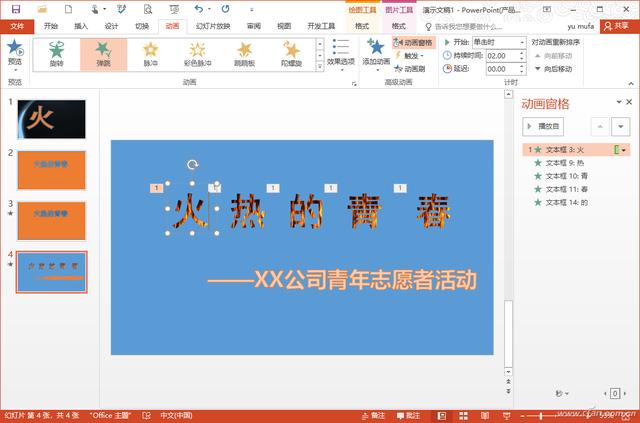Click the 延迟 delay field
Viewport: 640px width, 423px height.
pos(502,69)
